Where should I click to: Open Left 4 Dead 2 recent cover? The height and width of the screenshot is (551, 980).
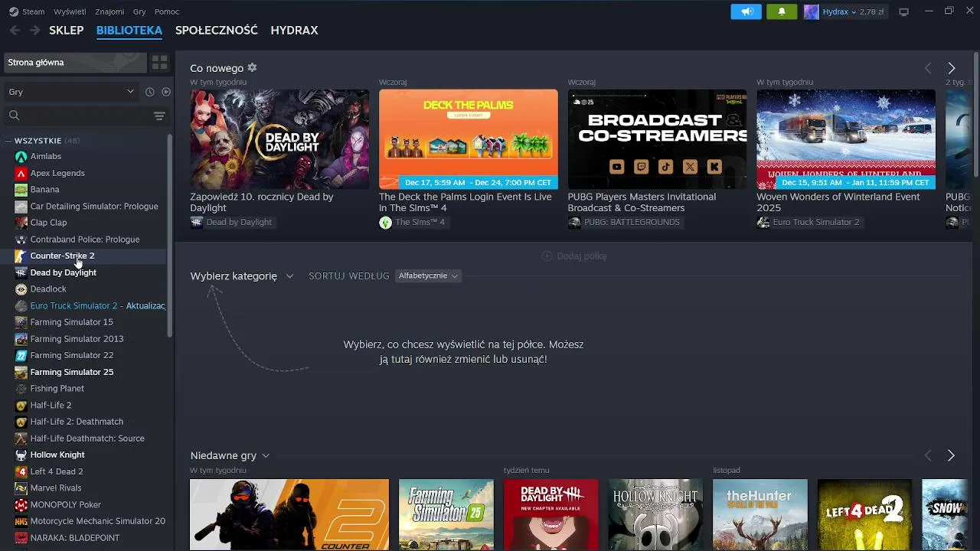pos(864,515)
